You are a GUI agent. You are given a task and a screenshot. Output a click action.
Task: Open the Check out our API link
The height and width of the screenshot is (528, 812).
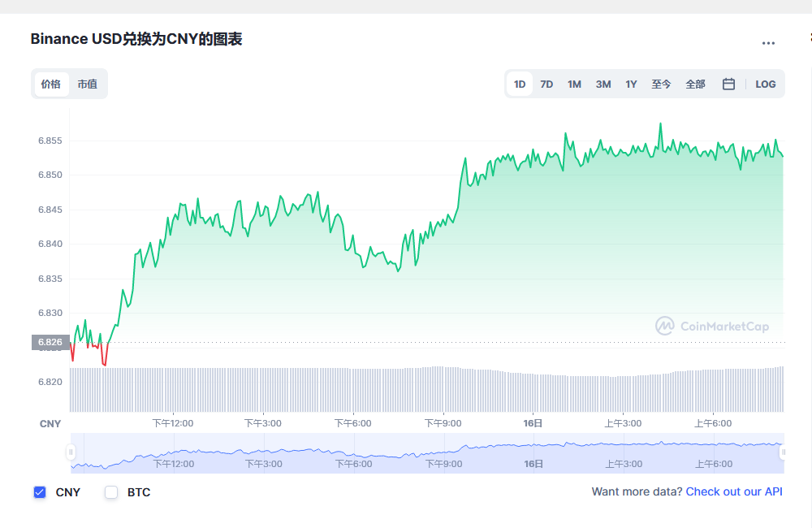point(734,491)
